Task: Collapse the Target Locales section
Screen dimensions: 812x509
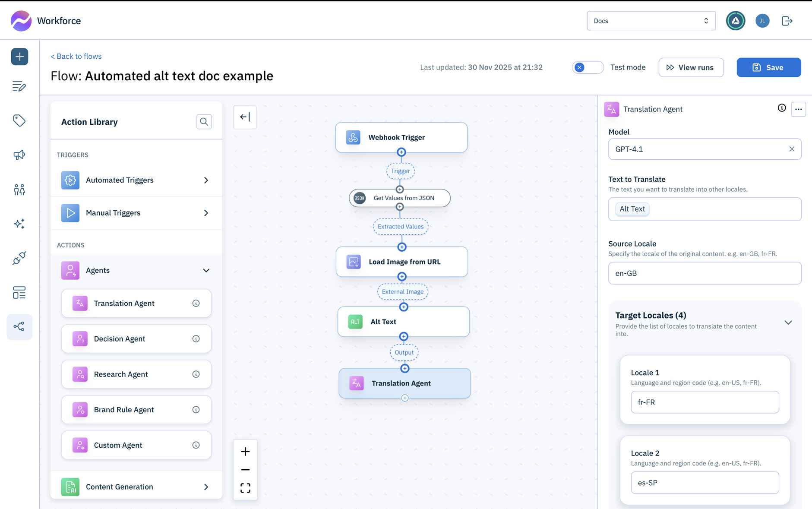Action: (789, 322)
